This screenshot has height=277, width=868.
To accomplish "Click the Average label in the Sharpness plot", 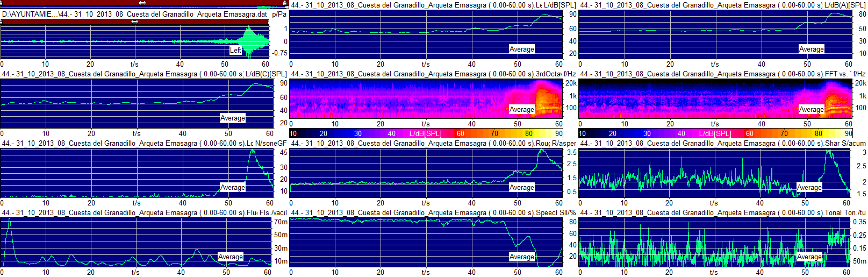I will 809,187.
